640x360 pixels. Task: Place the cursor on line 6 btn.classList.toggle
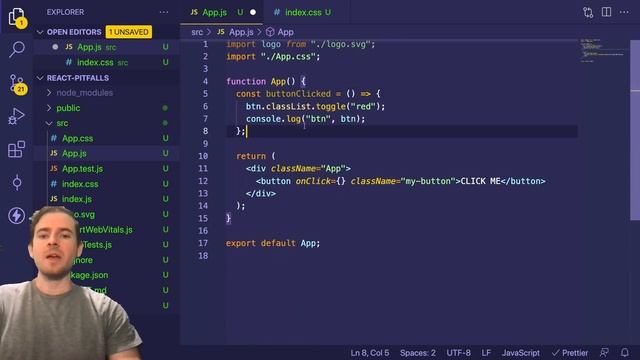point(315,107)
